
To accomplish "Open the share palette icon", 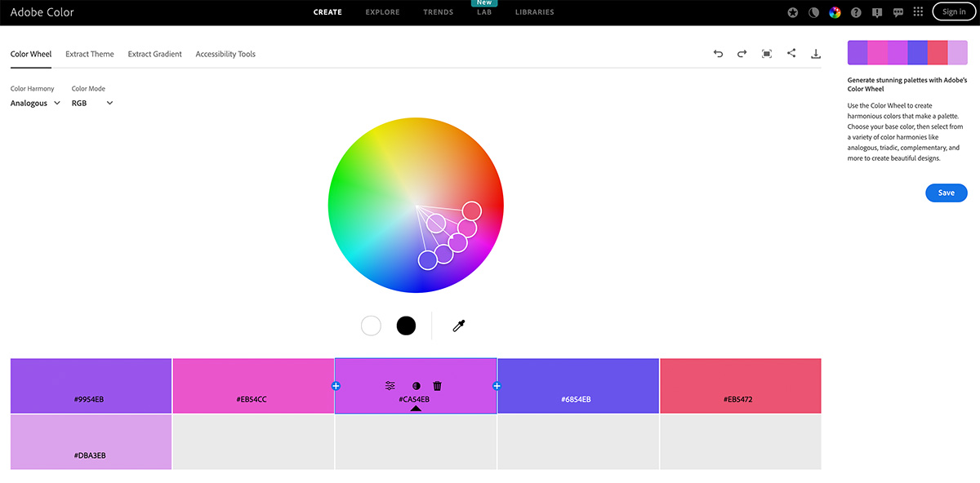I will (x=791, y=54).
